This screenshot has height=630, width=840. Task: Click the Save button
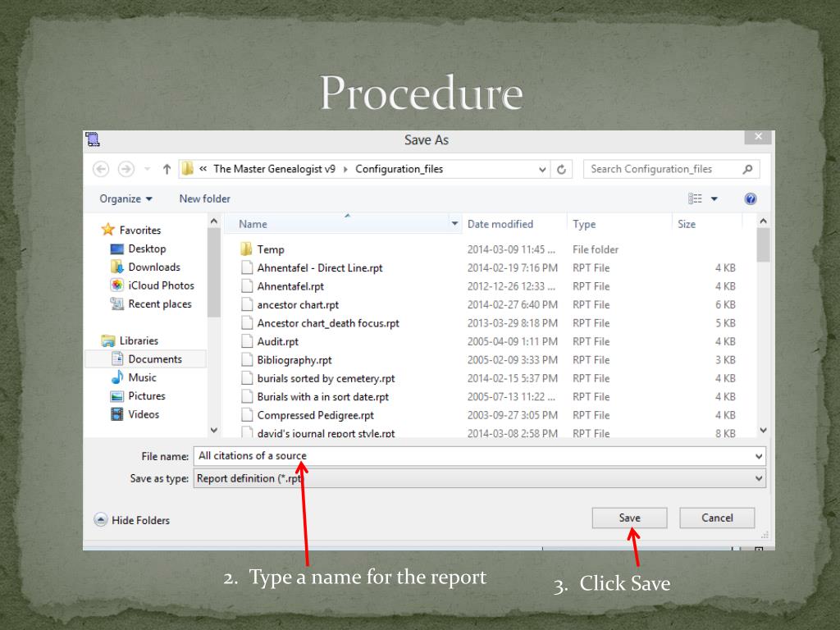[629, 518]
